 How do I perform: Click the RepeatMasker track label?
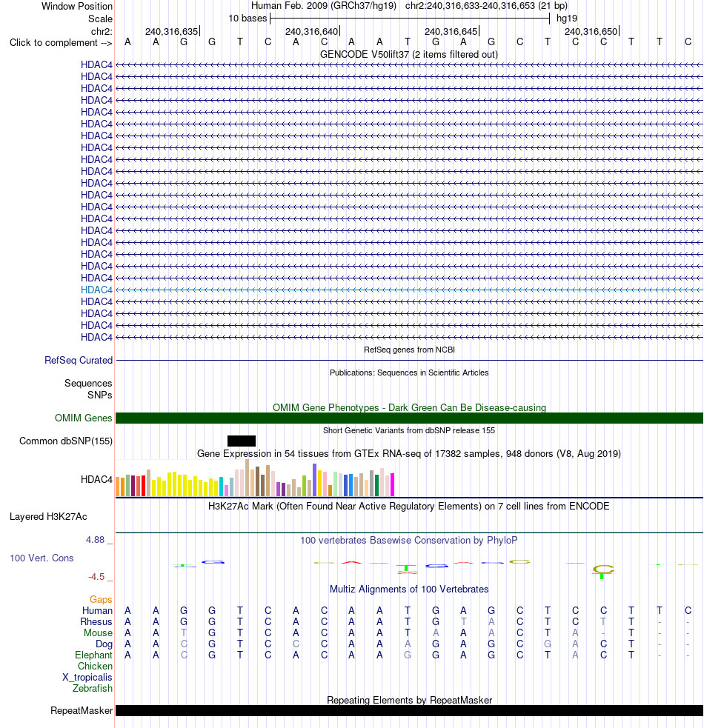tap(82, 711)
